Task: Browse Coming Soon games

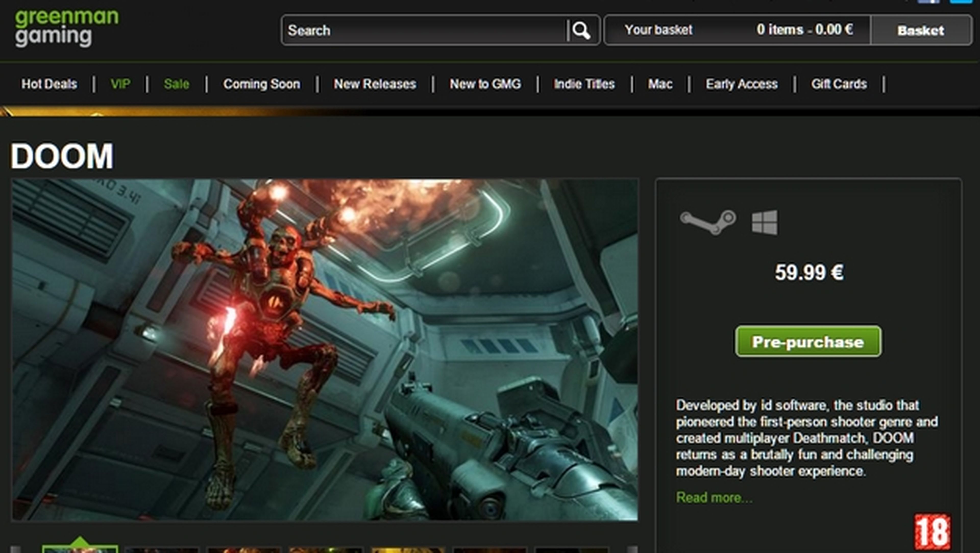Action: (x=262, y=84)
